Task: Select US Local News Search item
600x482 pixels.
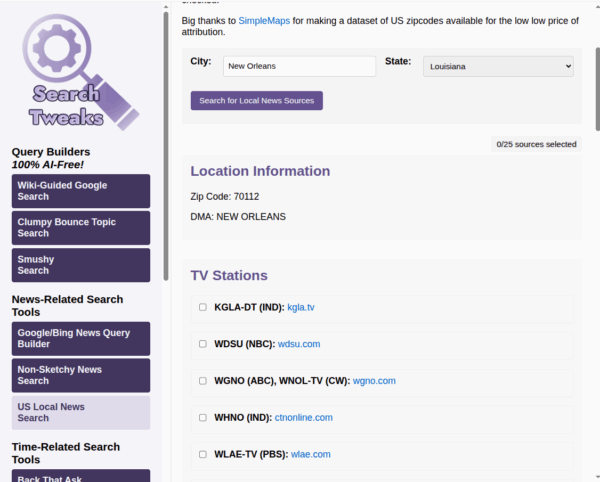Action: tap(81, 412)
